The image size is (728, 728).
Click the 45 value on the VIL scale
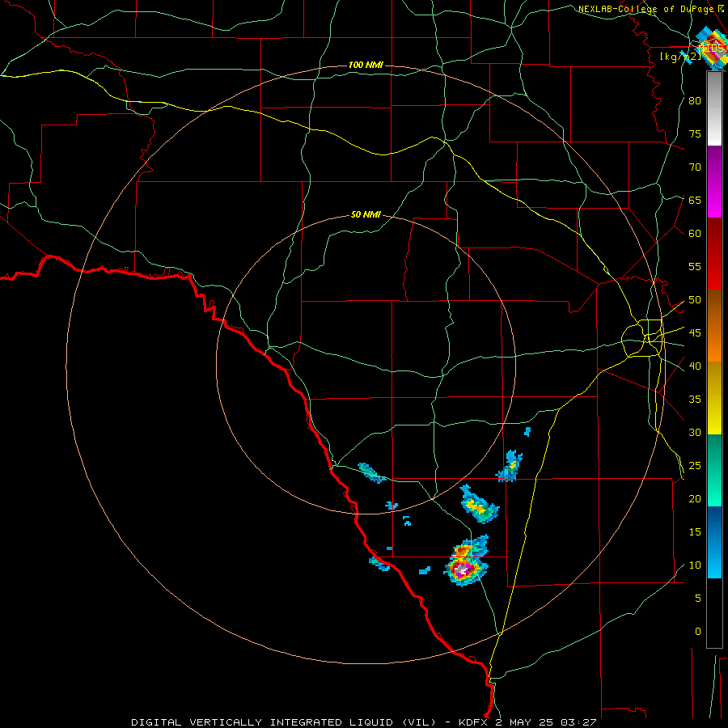click(x=695, y=333)
